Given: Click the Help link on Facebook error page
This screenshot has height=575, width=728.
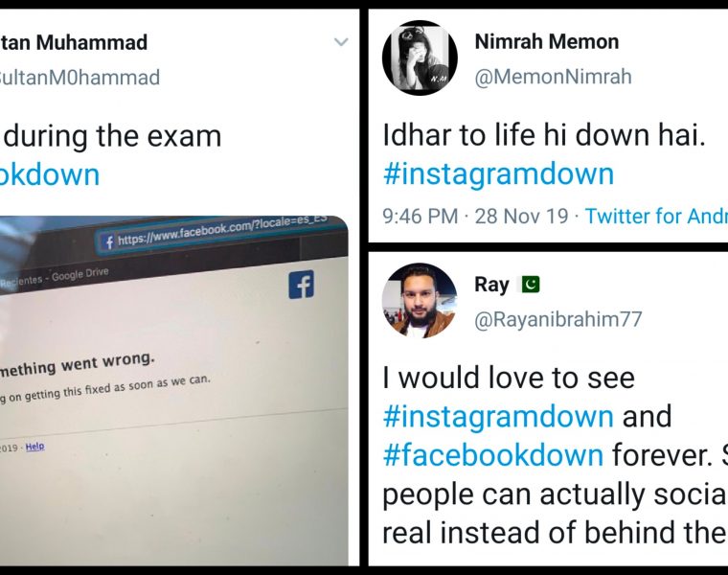Looking at the screenshot, I should [34, 447].
